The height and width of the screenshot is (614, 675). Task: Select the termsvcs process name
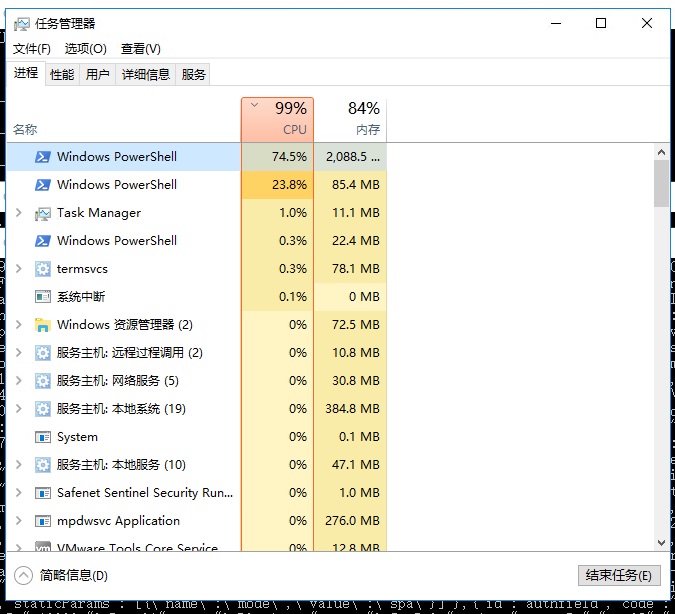[x=82, y=269]
